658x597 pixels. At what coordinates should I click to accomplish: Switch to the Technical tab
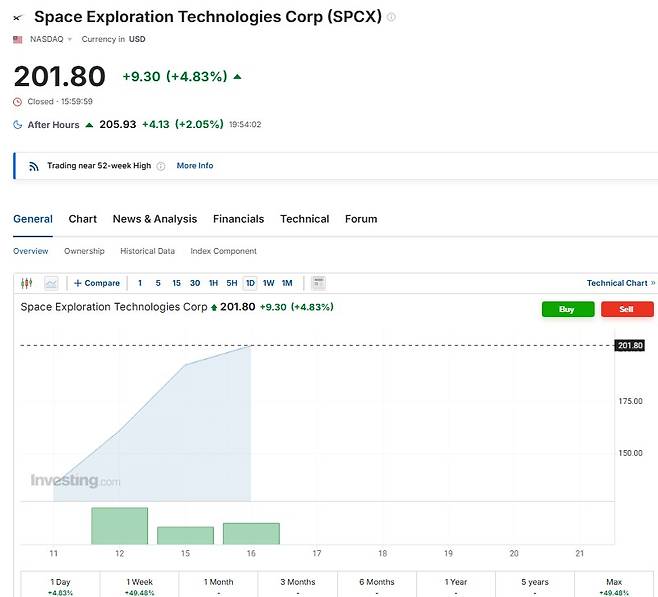305,219
